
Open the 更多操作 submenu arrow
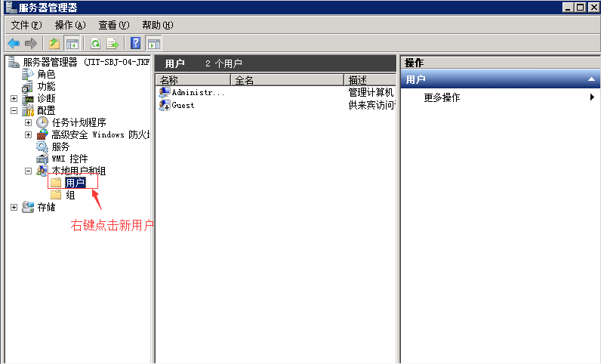point(592,97)
